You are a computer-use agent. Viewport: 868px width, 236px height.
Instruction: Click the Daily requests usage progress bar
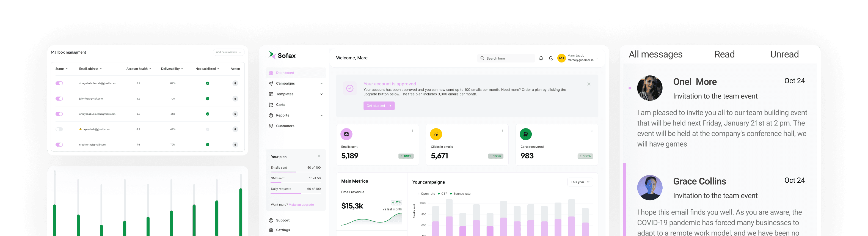(x=296, y=194)
